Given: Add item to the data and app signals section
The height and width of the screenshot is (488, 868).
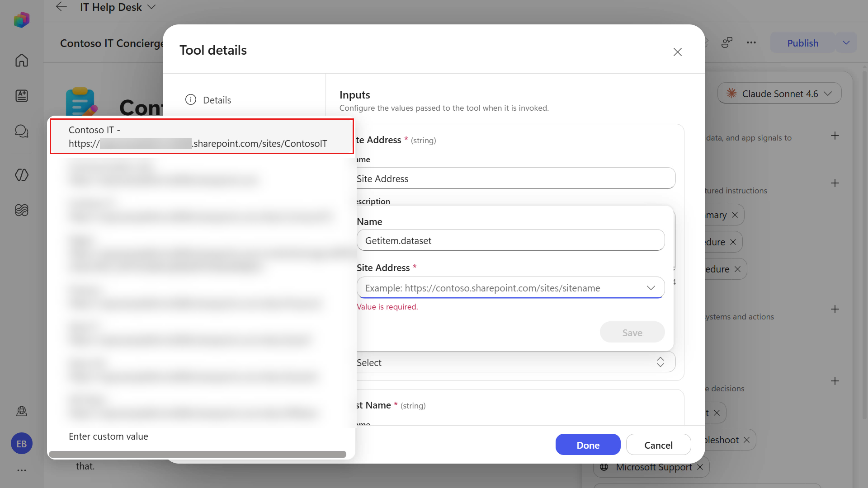Looking at the screenshot, I should point(835,136).
